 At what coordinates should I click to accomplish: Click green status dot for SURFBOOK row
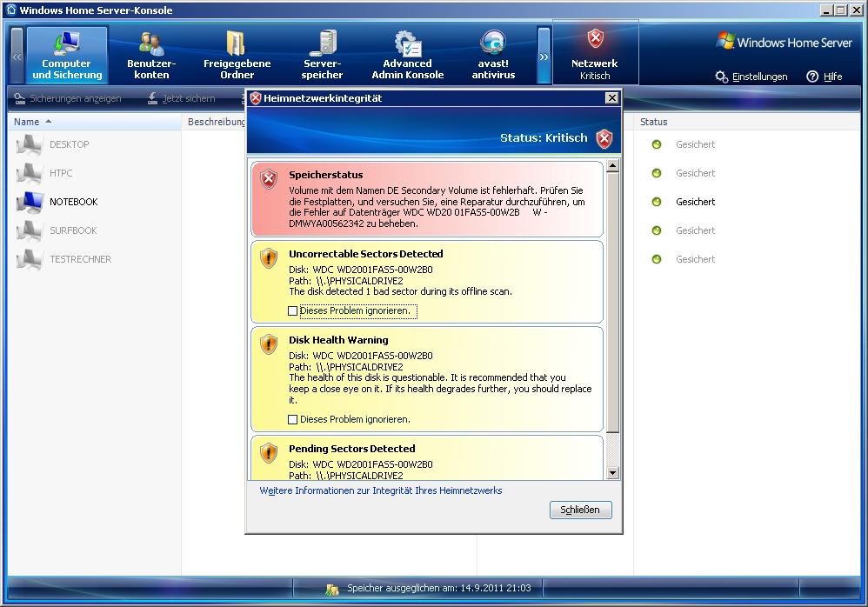click(657, 230)
